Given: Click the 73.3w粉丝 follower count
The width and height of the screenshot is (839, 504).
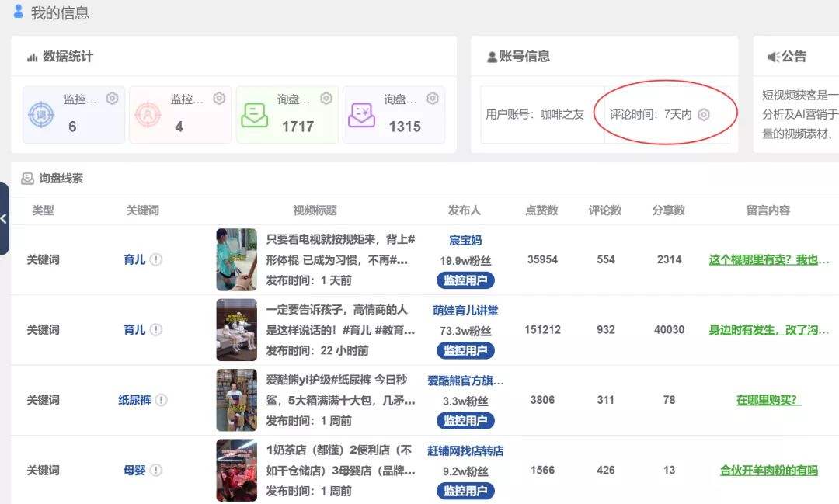Looking at the screenshot, I should click(465, 331).
